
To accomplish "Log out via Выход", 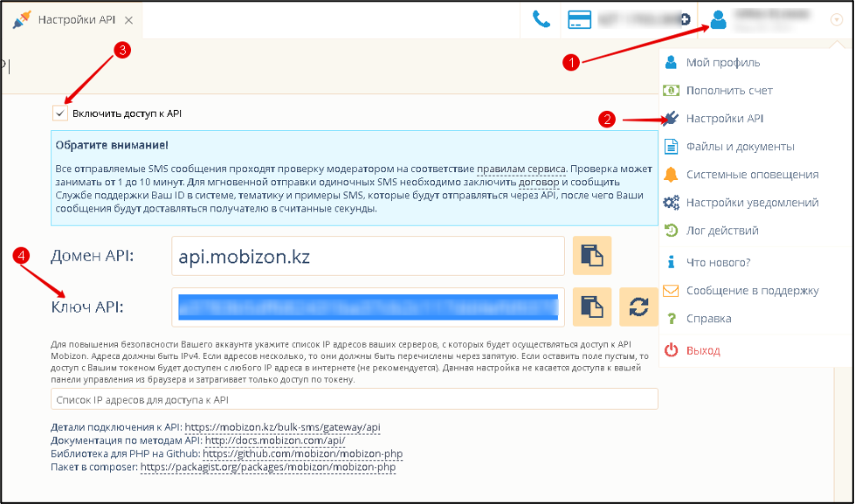I will 703,350.
